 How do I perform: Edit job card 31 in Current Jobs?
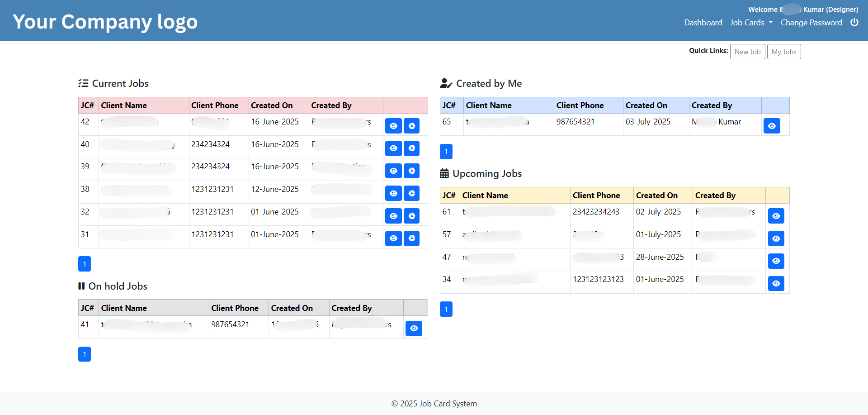coord(411,239)
